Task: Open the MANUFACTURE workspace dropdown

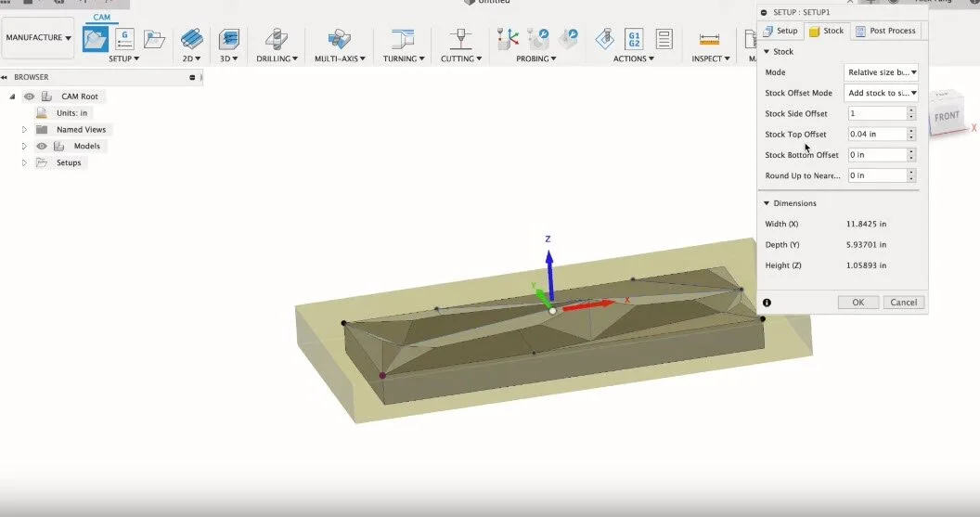Action: pyautogui.click(x=38, y=37)
